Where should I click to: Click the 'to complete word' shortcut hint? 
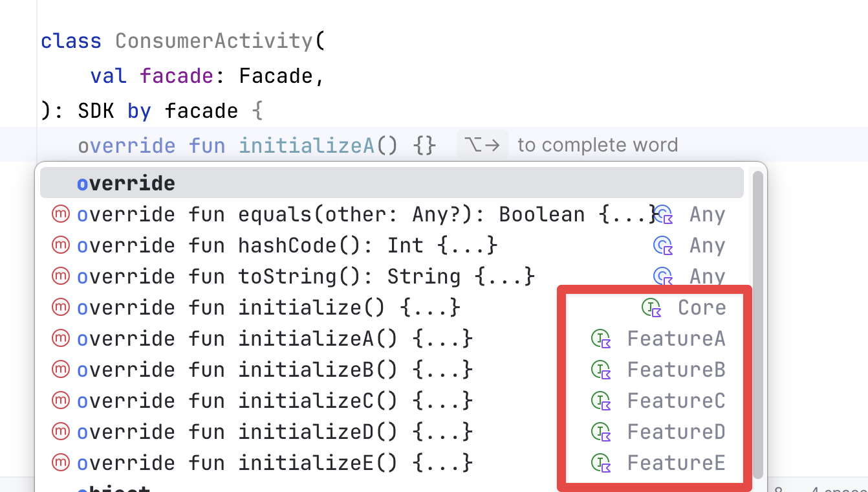coord(597,145)
